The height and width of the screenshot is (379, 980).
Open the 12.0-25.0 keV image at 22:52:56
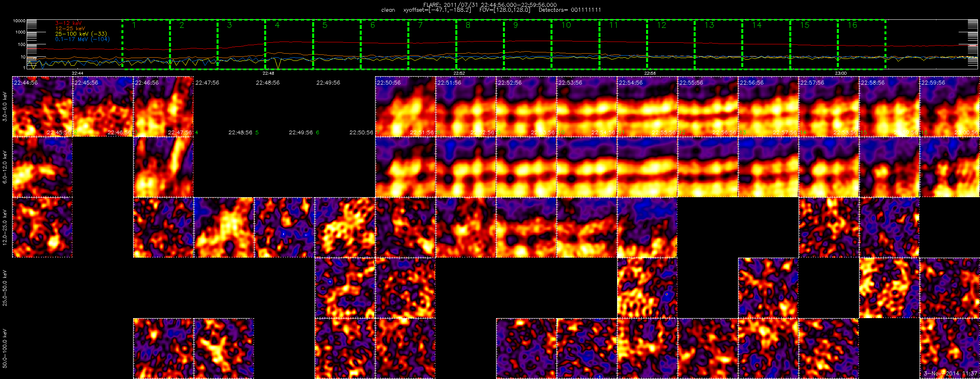click(x=526, y=227)
